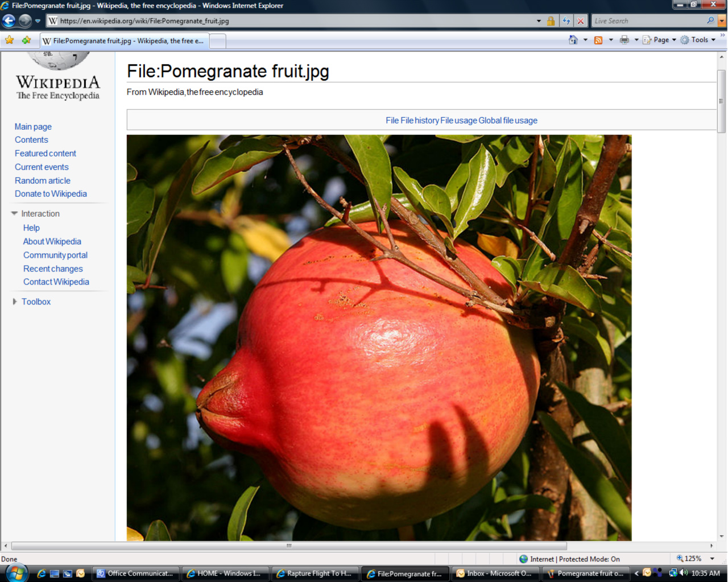728x582 pixels.
Task: Click the Forward navigation arrow button
Action: point(25,21)
